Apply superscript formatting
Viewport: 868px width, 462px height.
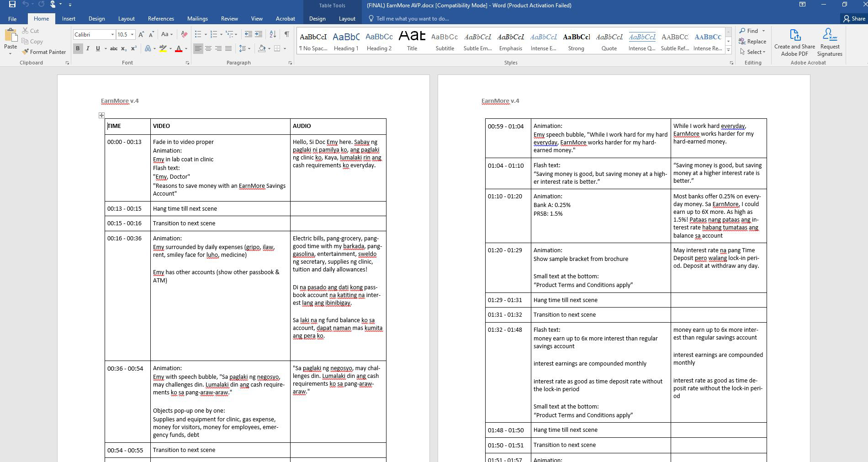pos(134,48)
